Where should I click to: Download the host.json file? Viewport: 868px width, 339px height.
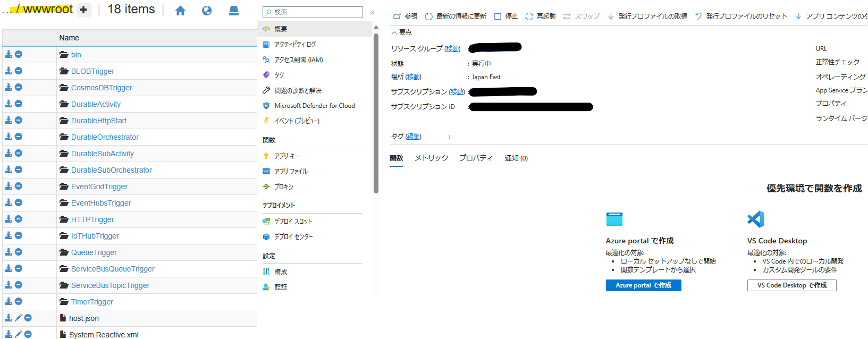click(x=9, y=318)
